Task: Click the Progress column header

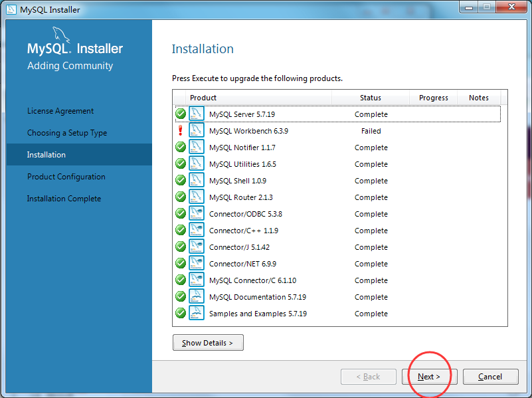Action: pos(433,98)
